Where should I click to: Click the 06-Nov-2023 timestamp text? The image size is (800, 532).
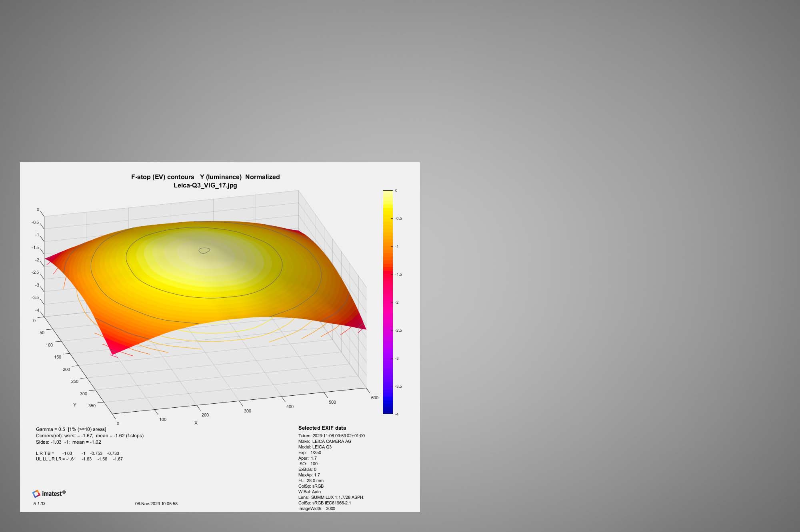156,504
